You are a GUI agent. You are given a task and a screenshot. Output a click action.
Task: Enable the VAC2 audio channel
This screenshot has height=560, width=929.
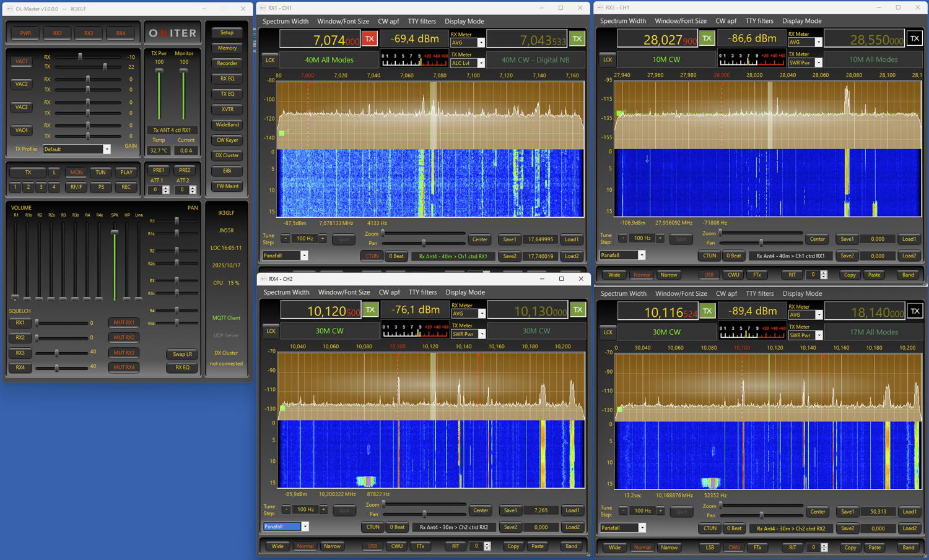click(22, 84)
